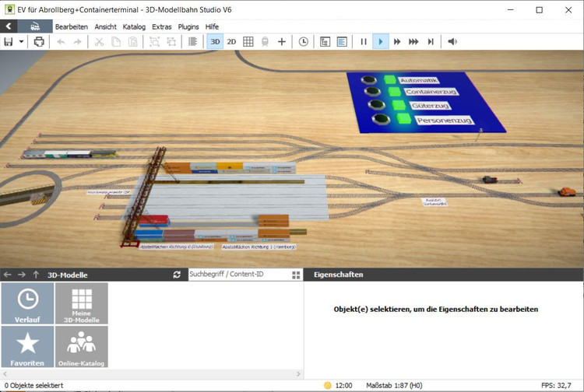Click the 12:00 time in status bar

343,385
